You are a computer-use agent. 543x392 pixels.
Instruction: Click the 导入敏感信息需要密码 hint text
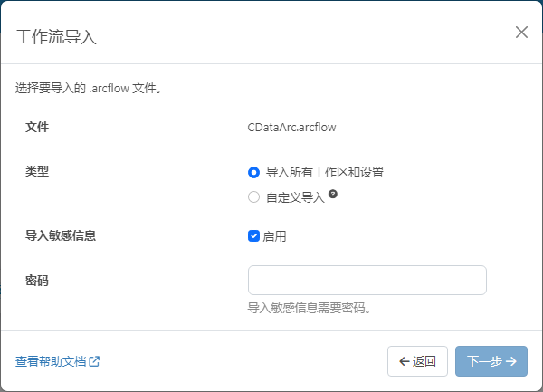[309, 307]
